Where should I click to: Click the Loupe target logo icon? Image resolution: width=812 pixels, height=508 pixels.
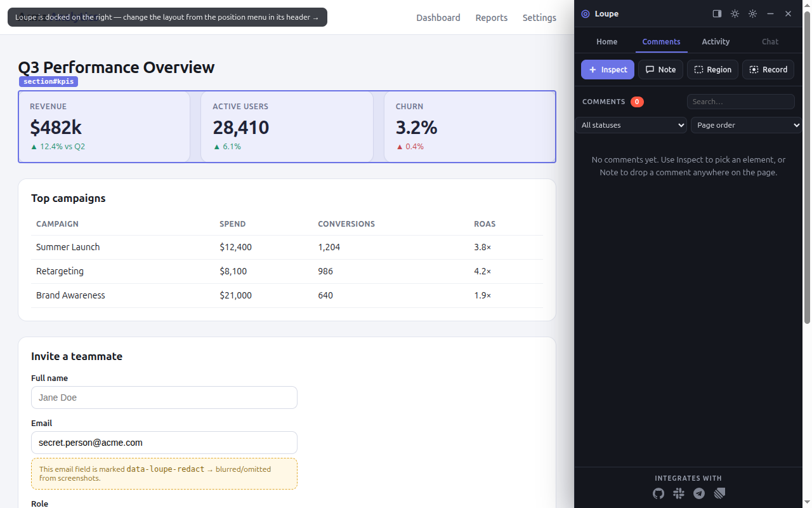click(x=586, y=14)
